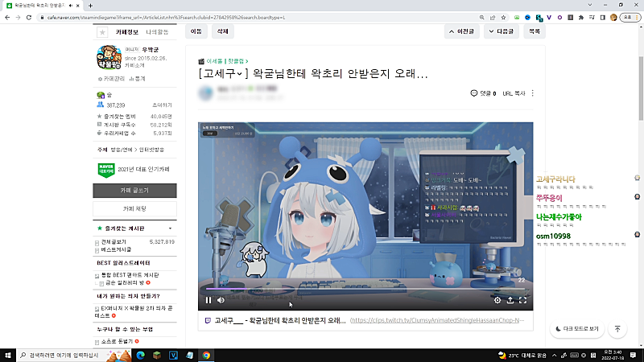The image size is (644, 362).
Task: Seek in the video progress bar
Action: click(x=365, y=289)
